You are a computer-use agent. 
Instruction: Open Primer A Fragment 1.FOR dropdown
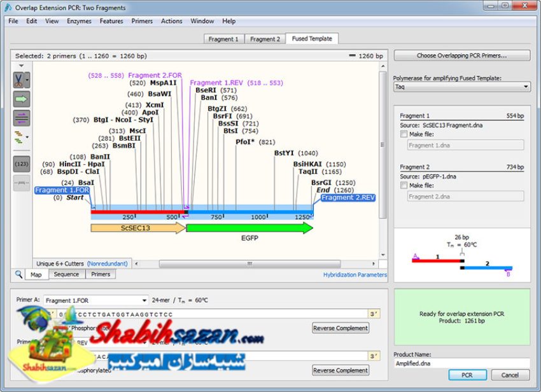coord(95,300)
